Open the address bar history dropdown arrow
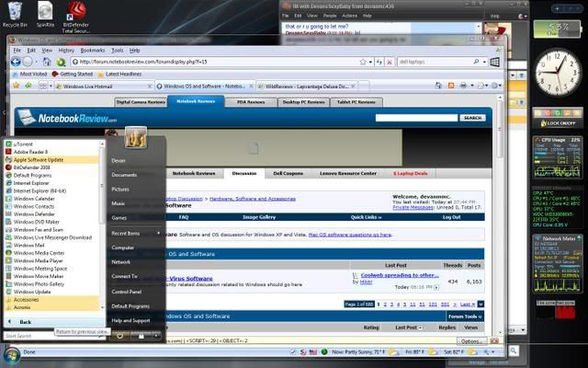 coord(371,62)
